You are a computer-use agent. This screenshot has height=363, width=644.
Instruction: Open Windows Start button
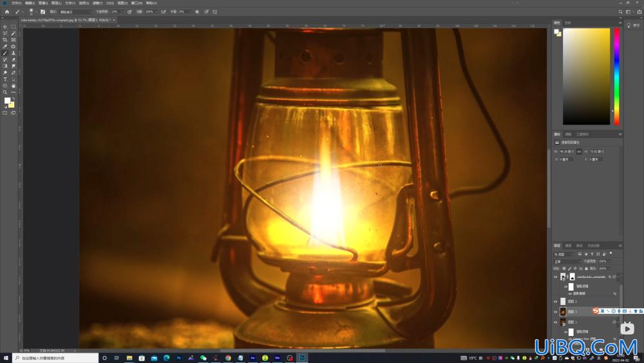click(x=6, y=358)
